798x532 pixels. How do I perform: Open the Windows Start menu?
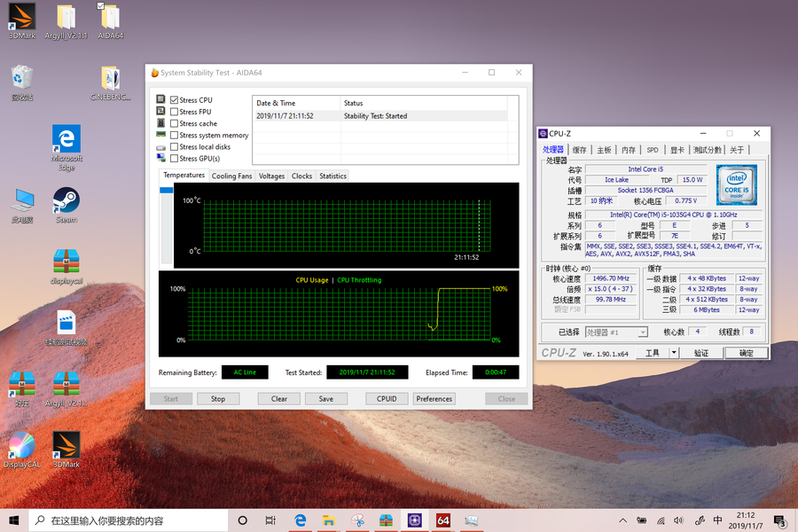pos(13,520)
